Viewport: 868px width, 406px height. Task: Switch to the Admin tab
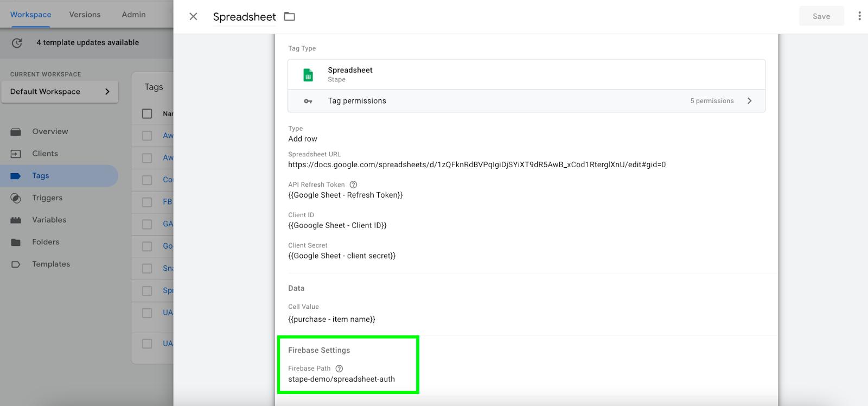coord(133,15)
